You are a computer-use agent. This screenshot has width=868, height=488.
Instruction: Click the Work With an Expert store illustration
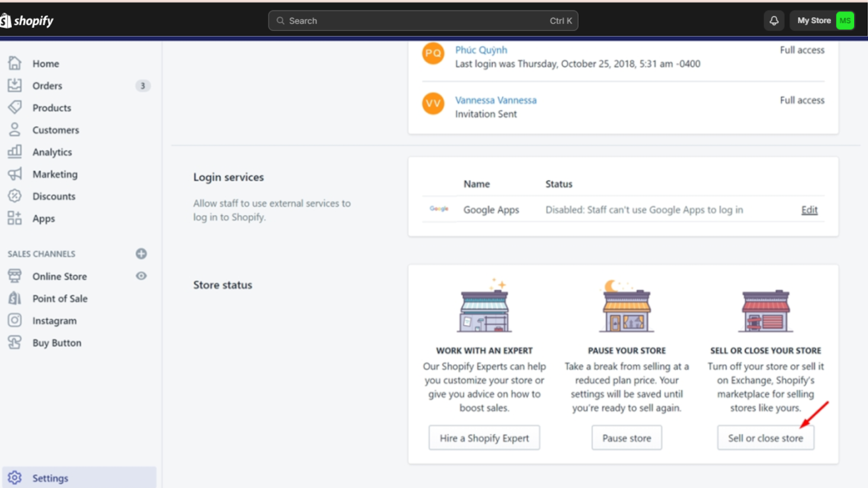click(484, 306)
